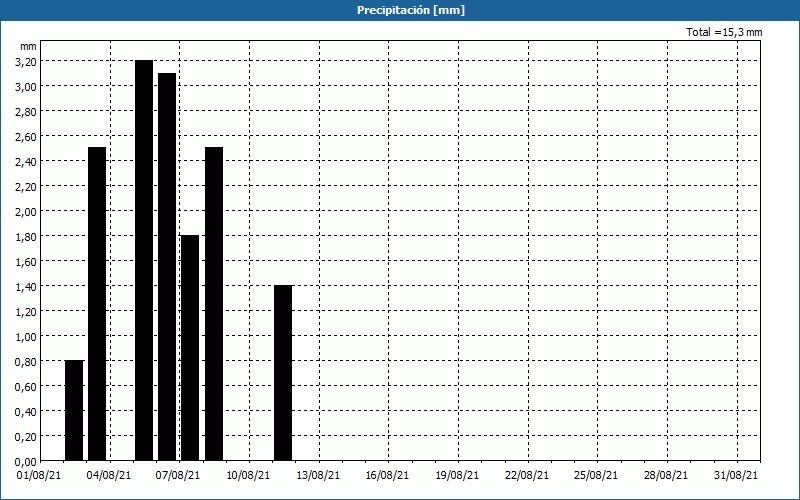
Task: Click the 1,60 y-axis label
Action: [26, 262]
